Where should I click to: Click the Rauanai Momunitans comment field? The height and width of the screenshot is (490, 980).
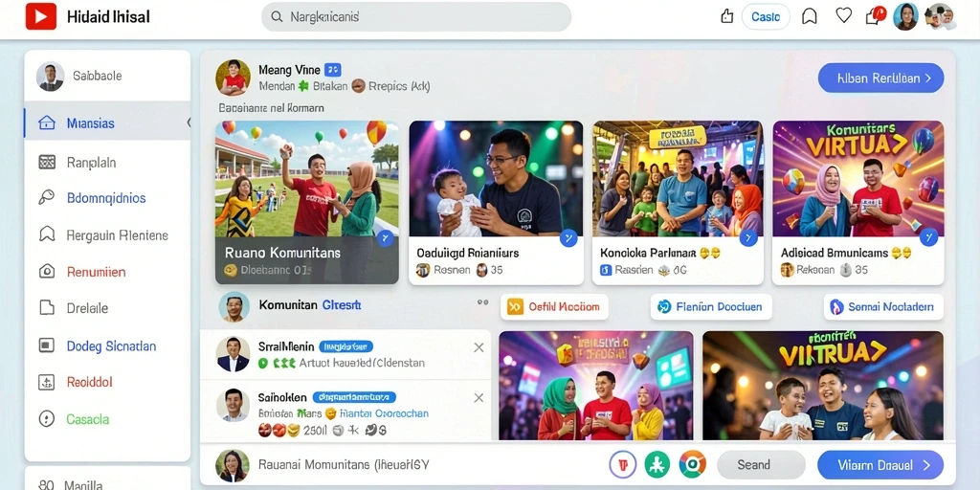344,465
